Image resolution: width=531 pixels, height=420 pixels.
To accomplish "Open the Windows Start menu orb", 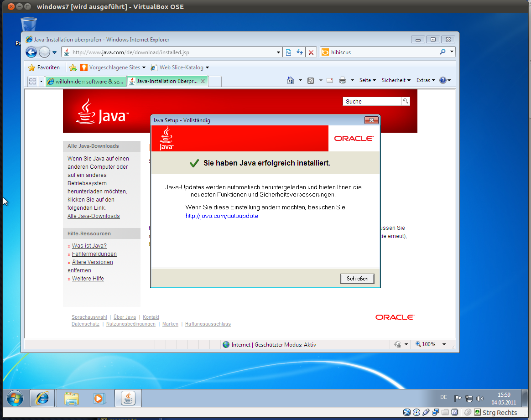I will (15, 399).
